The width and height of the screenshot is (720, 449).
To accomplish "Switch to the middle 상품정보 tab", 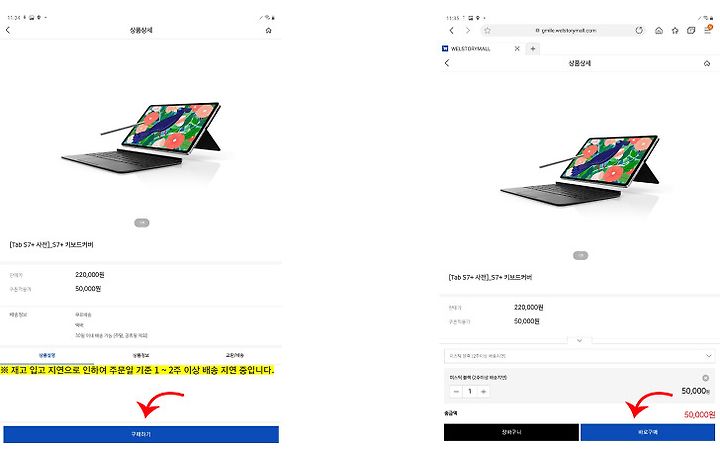I will (x=141, y=355).
